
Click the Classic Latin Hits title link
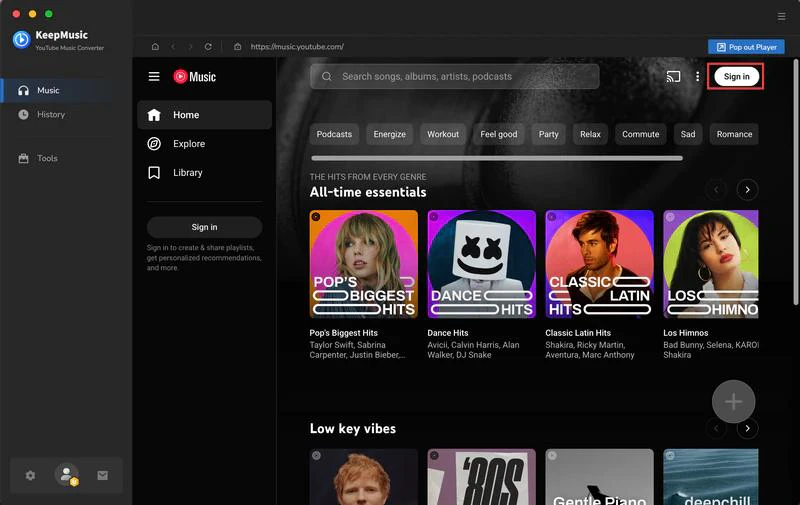(578, 333)
